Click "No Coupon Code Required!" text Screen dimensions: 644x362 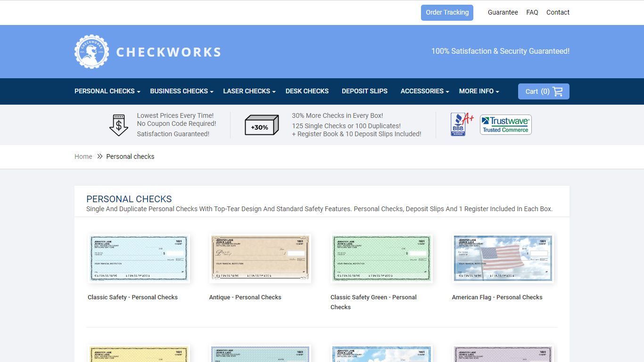click(x=176, y=124)
